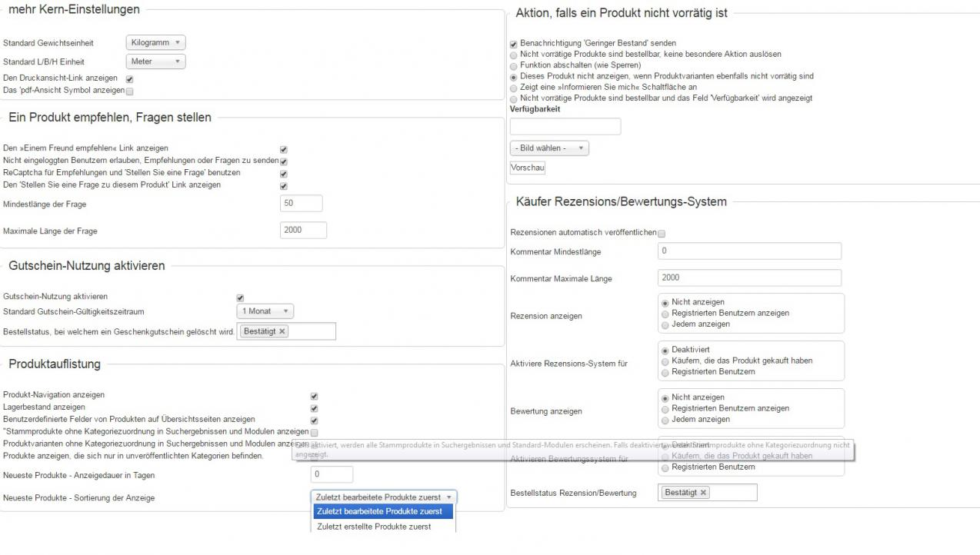Screen dimensions: 980x555
Task: Select 'Registrierten Benutzern anzeigen' for Bewertung anzeigen
Action: pyautogui.click(x=665, y=409)
